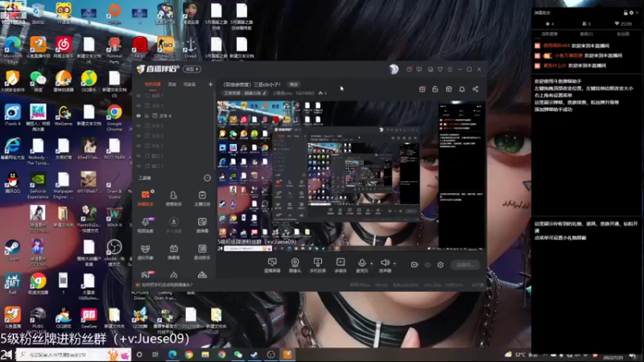This screenshot has height=362, width=644.
Task: Toggle visibility of 文本 1 layer
Action: point(138,146)
